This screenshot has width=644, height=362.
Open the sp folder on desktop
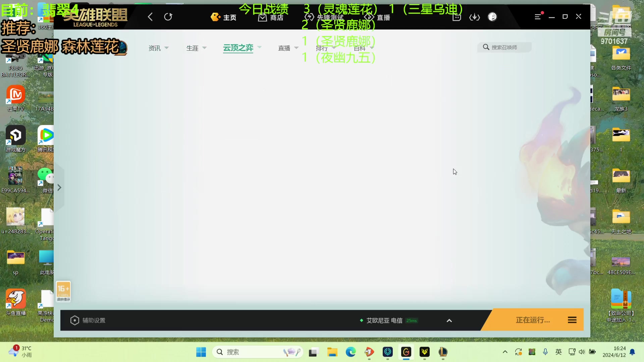click(15, 262)
